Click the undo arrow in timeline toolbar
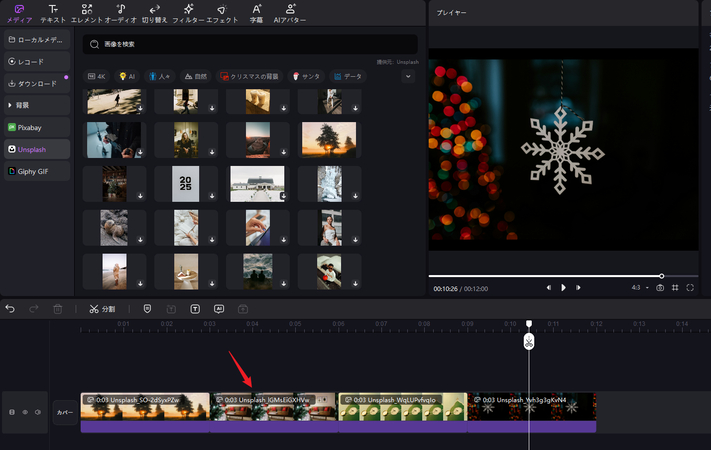 pyautogui.click(x=11, y=309)
